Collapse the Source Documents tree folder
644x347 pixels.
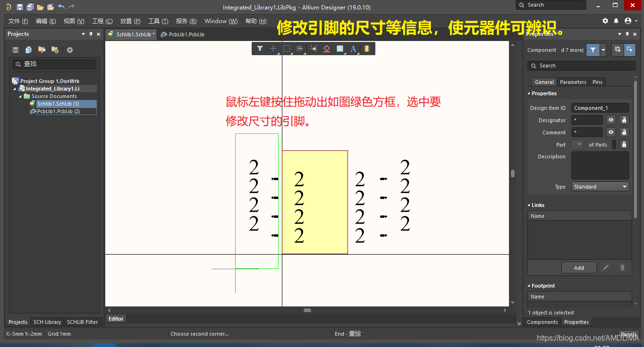click(x=20, y=96)
